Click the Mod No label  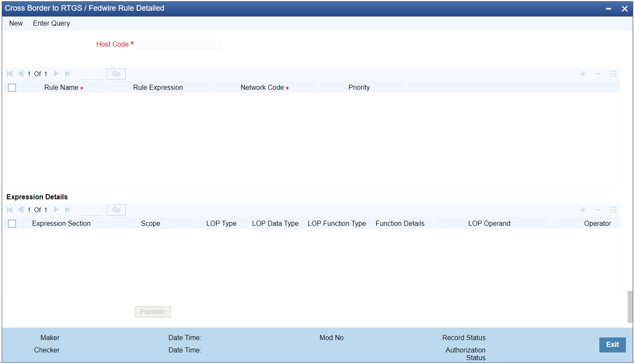point(331,337)
